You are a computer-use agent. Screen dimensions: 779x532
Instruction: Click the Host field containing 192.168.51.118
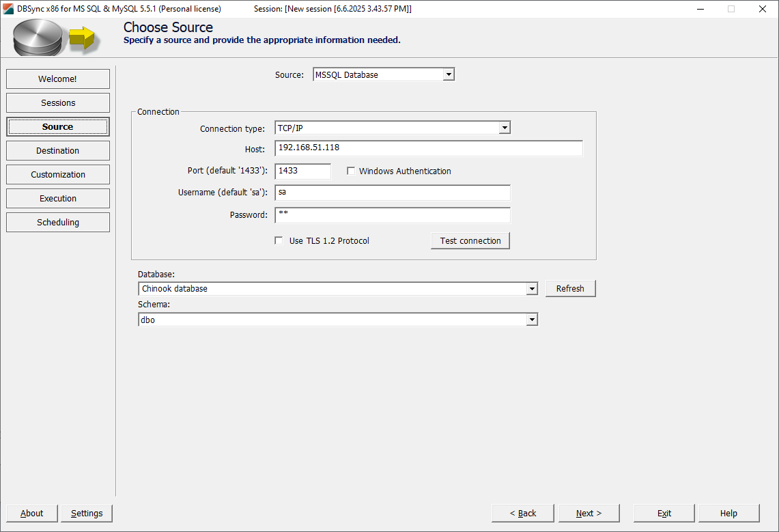point(428,148)
